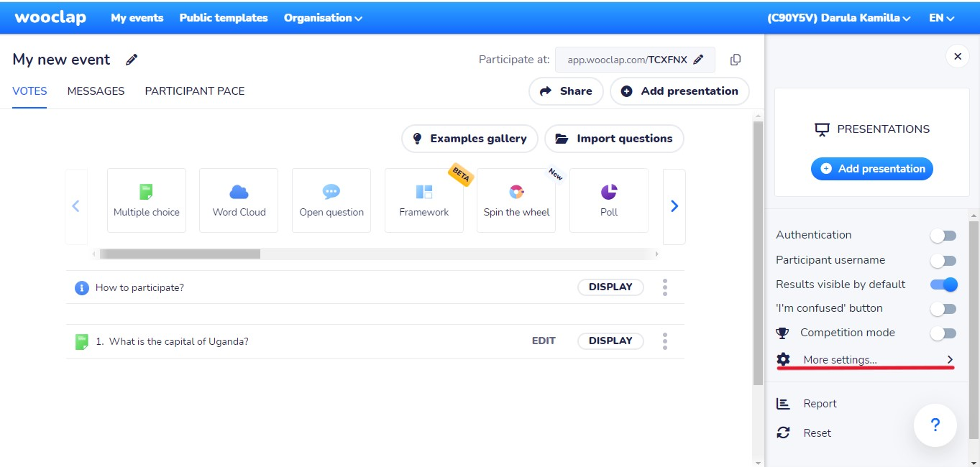Toggle the Participant username switch
This screenshot has height=467, width=980.
[x=943, y=260]
